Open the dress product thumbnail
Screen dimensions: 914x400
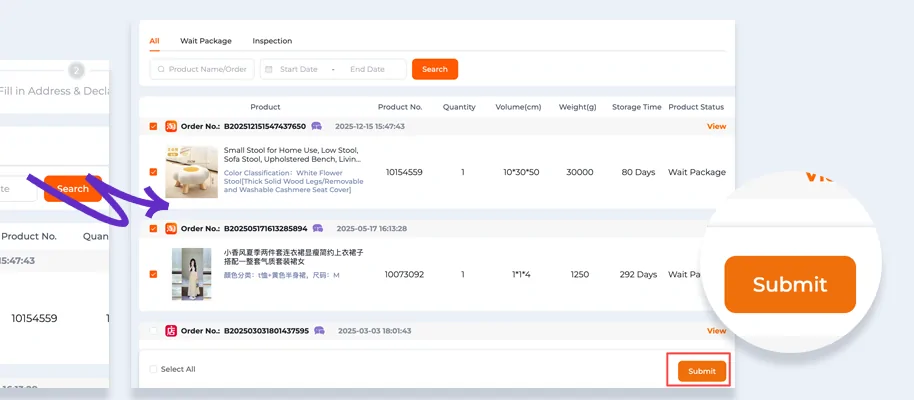click(x=192, y=274)
